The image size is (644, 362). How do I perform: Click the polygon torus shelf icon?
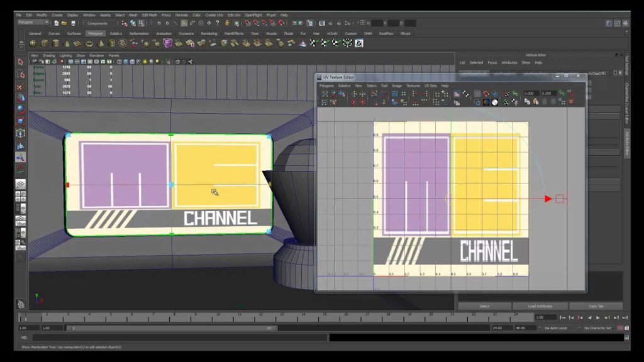coord(89,43)
